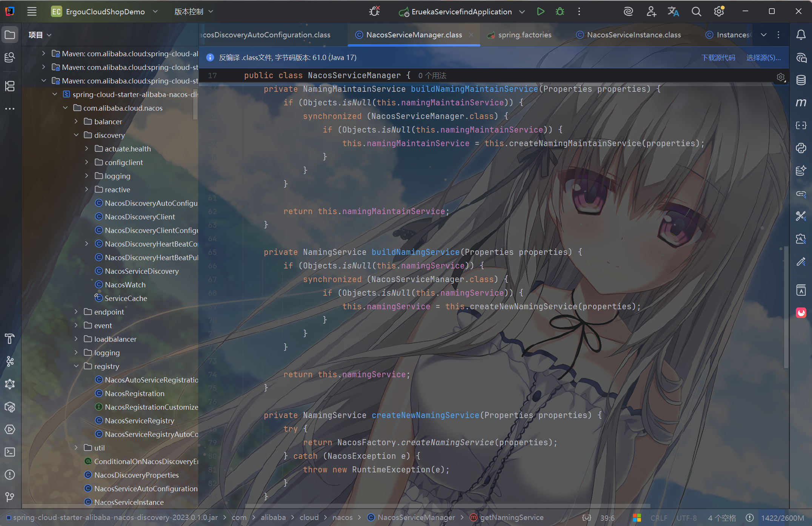The image size is (812, 526).
Task: Click the 0 个用法 usages hint
Action: coord(432,76)
